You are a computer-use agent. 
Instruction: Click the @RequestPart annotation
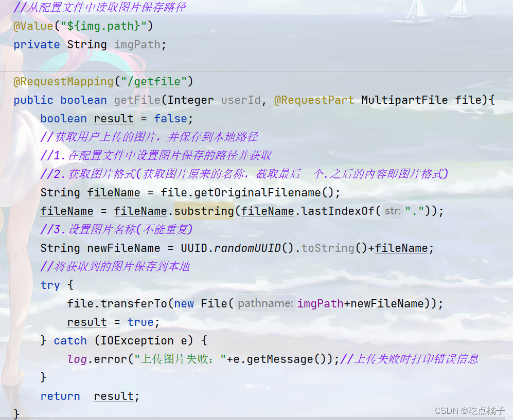coord(314,100)
